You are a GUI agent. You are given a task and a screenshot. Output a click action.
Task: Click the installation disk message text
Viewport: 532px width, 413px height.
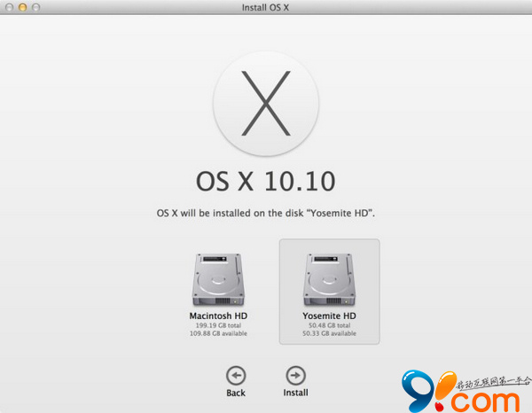pyautogui.click(x=266, y=214)
